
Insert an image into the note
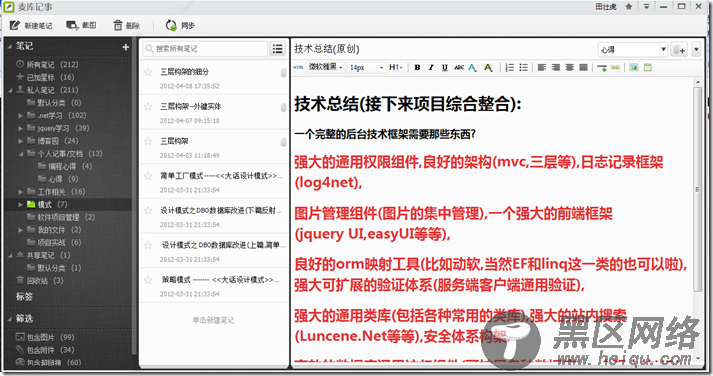pyautogui.click(x=634, y=67)
